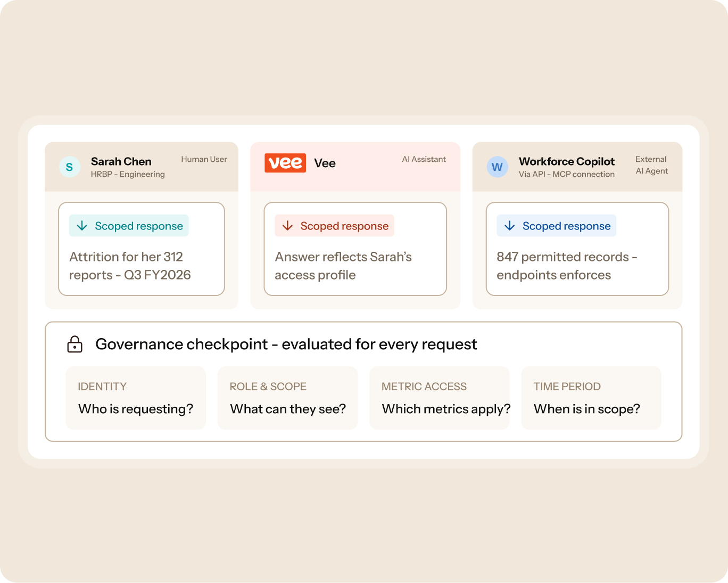Click Which metrics apply? question

446,409
